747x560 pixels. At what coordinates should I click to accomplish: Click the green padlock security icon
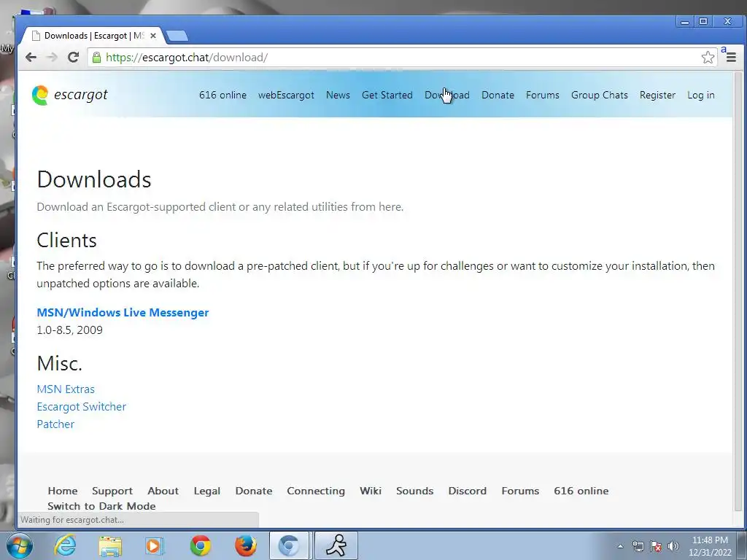96,58
